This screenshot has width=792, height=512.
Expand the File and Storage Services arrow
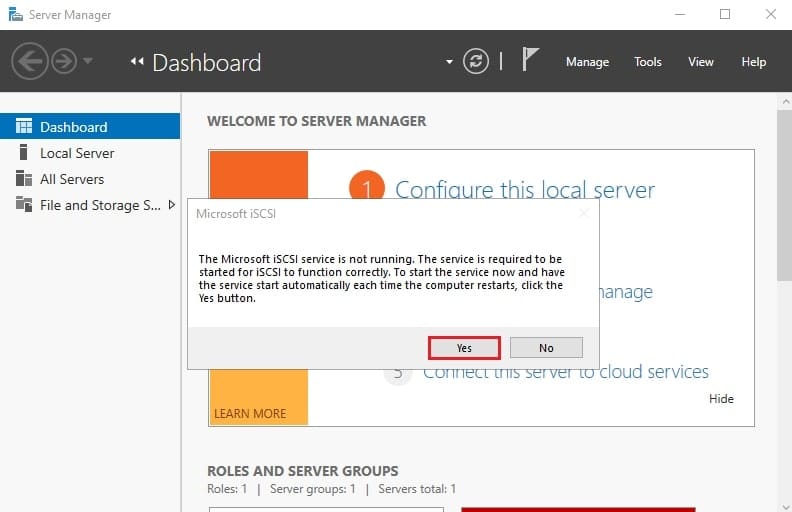(x=172, y=204)
